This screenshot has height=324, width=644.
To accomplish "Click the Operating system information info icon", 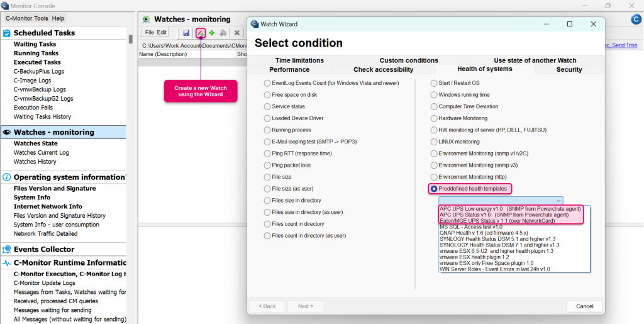I will 7,177.
